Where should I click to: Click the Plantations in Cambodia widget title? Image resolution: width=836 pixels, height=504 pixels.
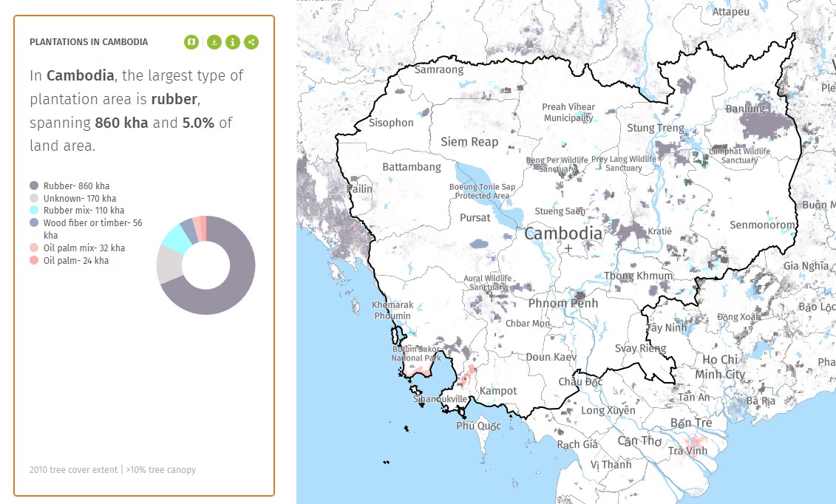89,42
